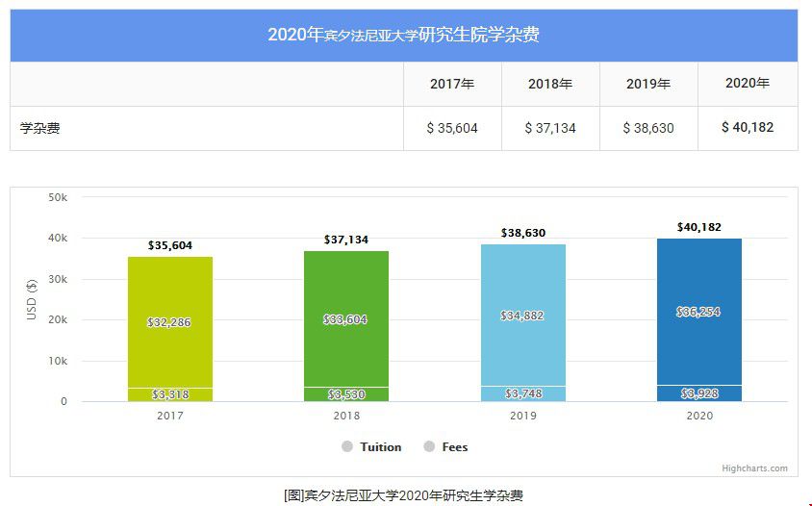This screenshot has height=506, width=812.
Task: Click the 2019年 table column header
Action: 648,84
